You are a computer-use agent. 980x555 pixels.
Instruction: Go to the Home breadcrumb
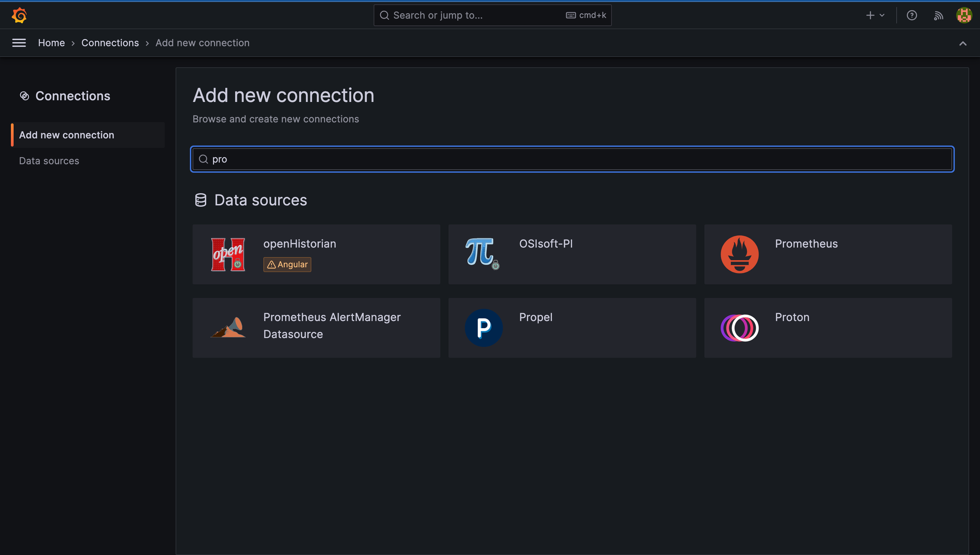tap(51, 43)
